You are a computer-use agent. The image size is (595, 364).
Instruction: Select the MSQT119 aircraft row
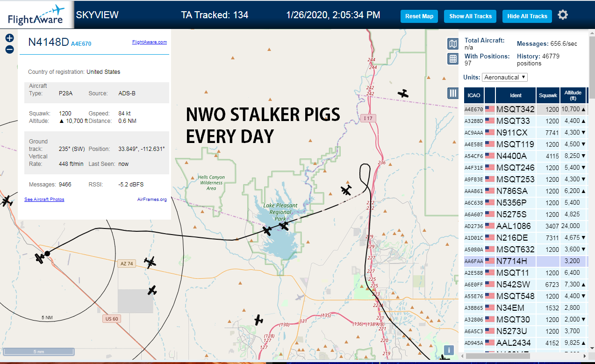(526, 144)
